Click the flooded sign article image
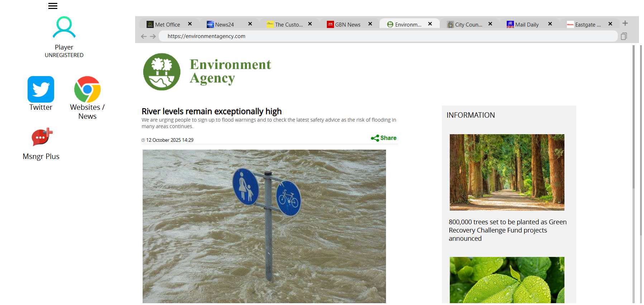 pos(264,226)
